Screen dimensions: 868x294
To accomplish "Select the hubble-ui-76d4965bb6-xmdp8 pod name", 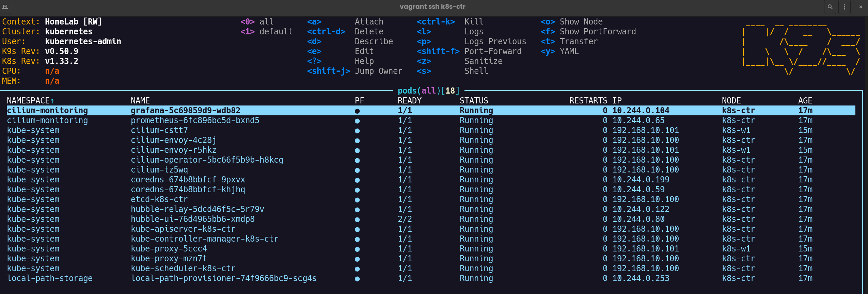I will 193,219.
